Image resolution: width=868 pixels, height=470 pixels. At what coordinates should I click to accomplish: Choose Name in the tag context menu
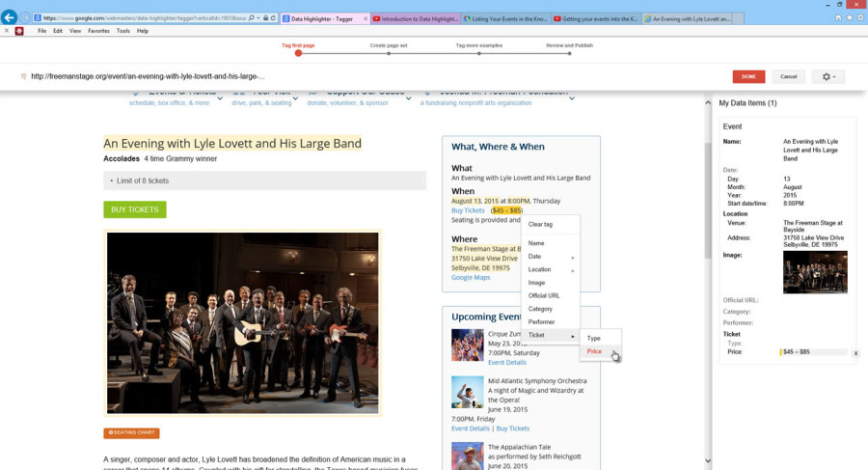536,243
